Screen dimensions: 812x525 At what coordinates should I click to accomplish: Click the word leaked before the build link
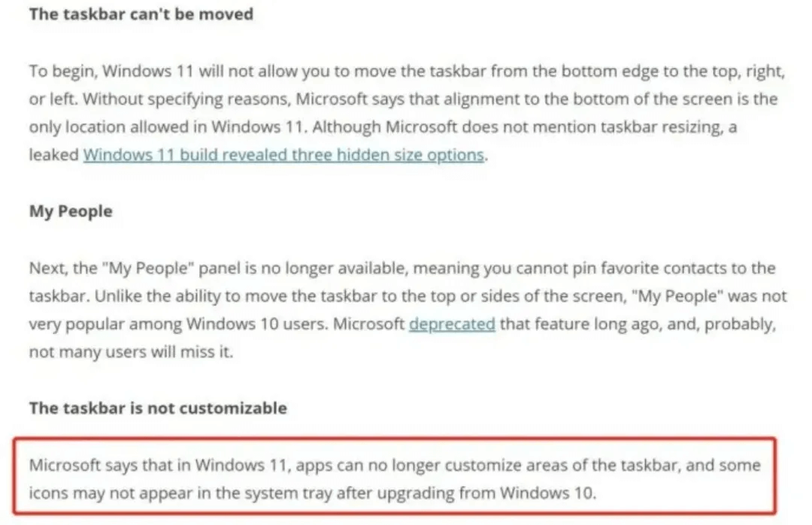pos(54,154)
